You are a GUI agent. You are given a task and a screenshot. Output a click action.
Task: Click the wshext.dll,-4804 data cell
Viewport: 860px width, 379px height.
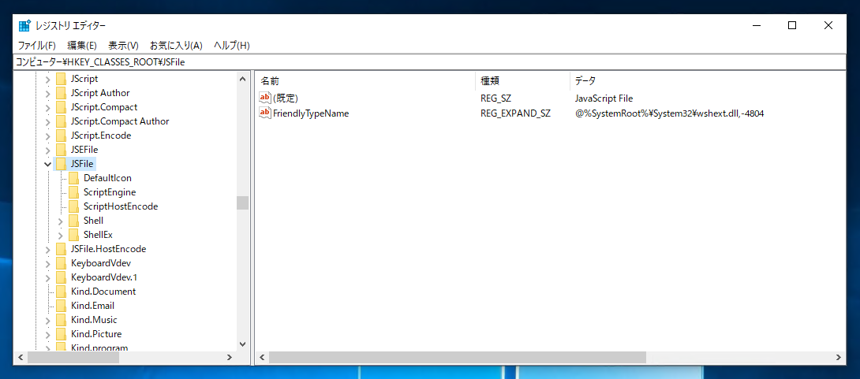click(670, 114)
